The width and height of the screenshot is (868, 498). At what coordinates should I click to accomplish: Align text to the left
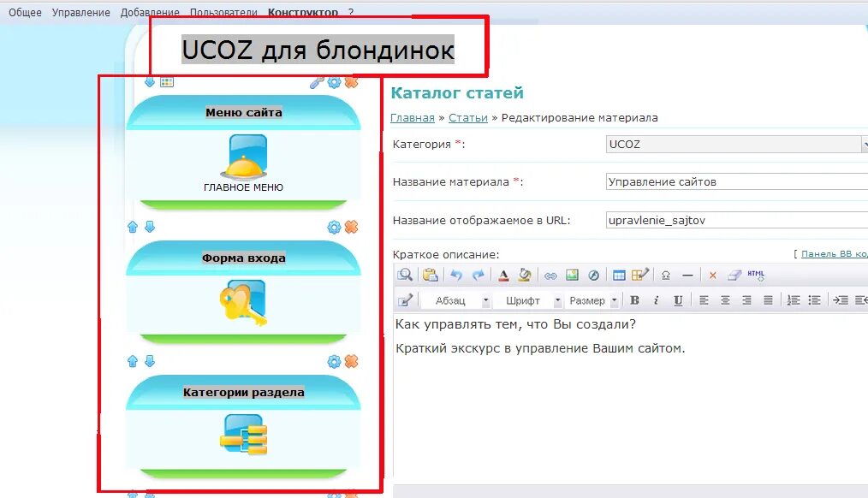pos(704,299)
